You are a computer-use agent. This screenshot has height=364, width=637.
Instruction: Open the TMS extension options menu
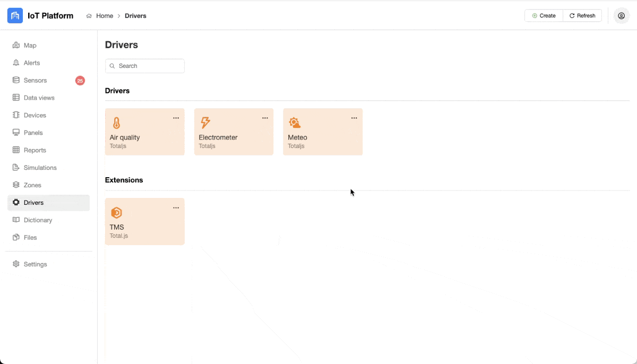[176, 208]
